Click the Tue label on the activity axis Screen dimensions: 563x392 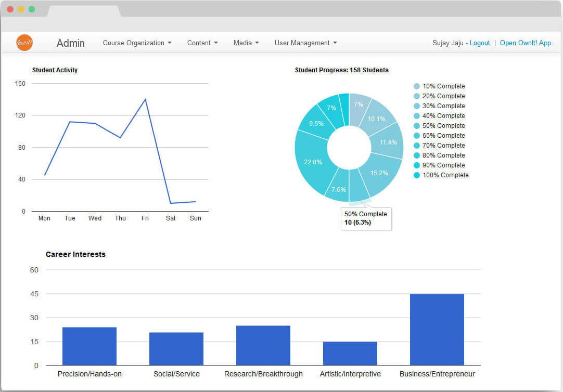(x=70, y=218)
